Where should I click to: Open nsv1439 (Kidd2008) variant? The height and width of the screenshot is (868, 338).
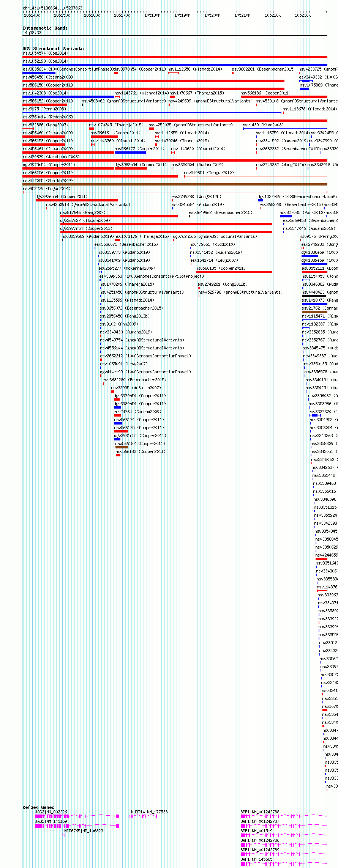tap(264, 125)
